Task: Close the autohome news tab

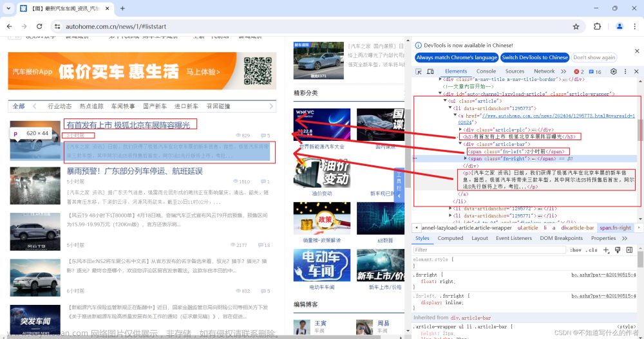Action: (107, 8)
